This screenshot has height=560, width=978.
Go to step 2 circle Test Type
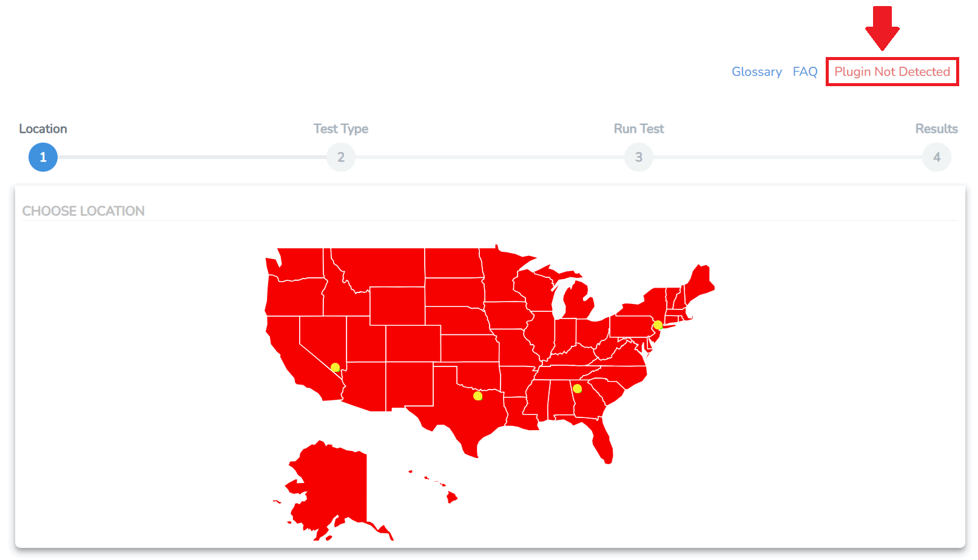coord(341,157)
